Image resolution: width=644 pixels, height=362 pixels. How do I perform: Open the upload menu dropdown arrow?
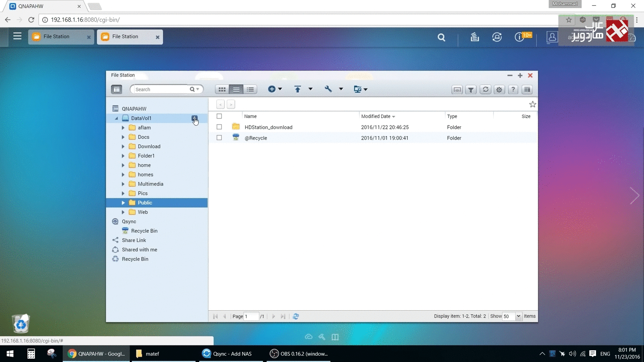click(x=310, y=89)
